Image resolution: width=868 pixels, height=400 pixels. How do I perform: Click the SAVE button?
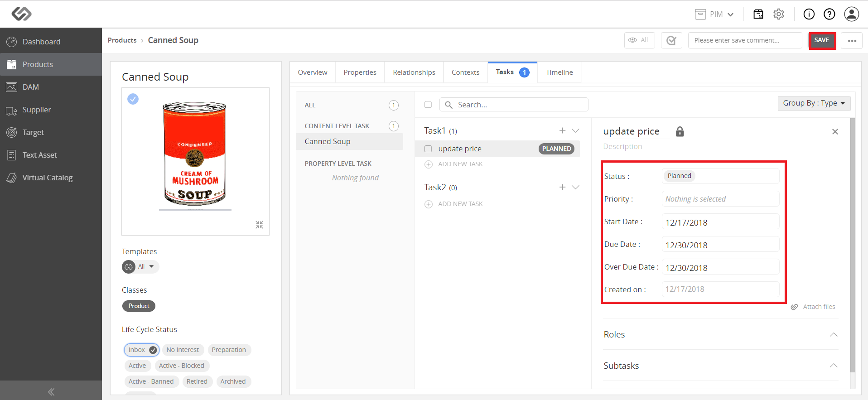coord(822,40)
